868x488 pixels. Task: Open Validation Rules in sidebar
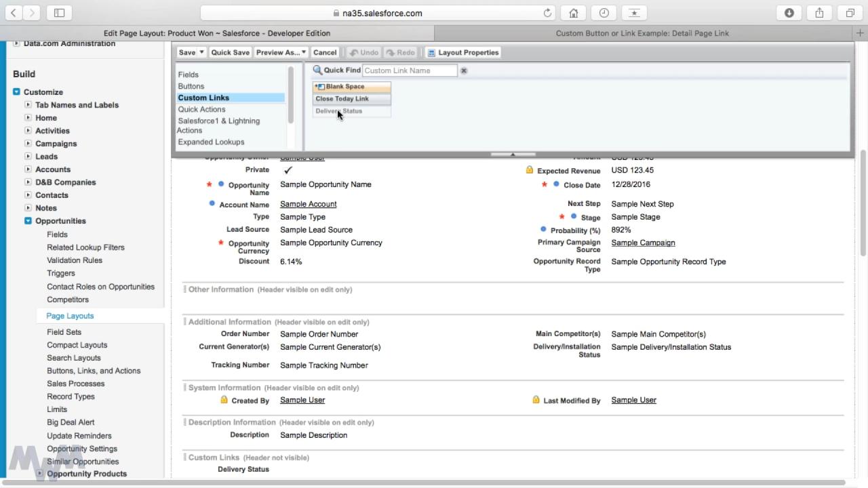(x=75, y=260)
